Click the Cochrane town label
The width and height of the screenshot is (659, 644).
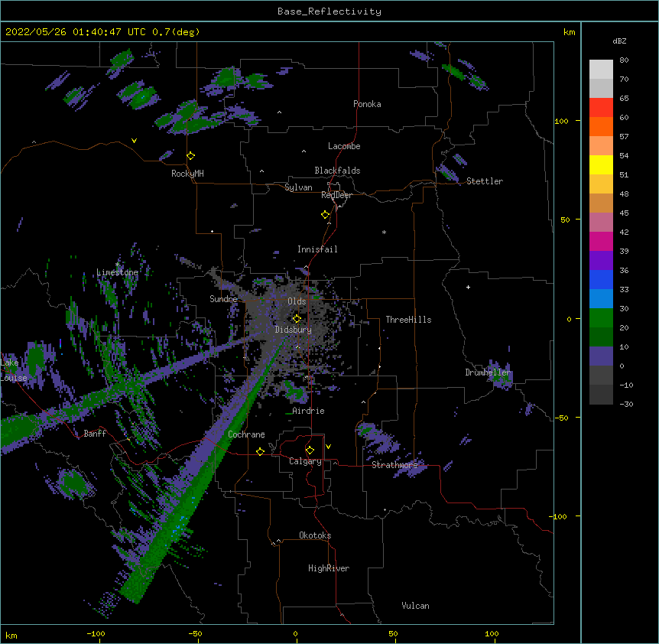click(246, 434)
